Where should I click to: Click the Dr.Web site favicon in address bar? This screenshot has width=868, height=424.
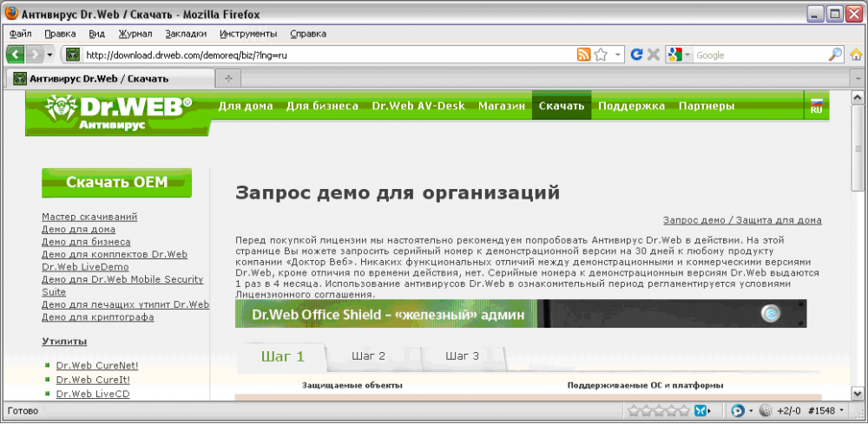pos(73,55)
